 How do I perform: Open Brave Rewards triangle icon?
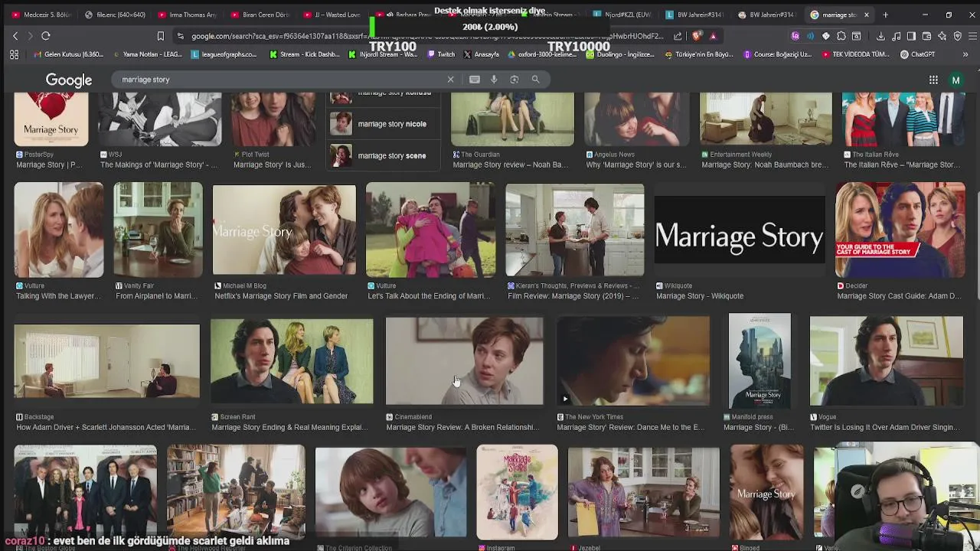point(713,36)
